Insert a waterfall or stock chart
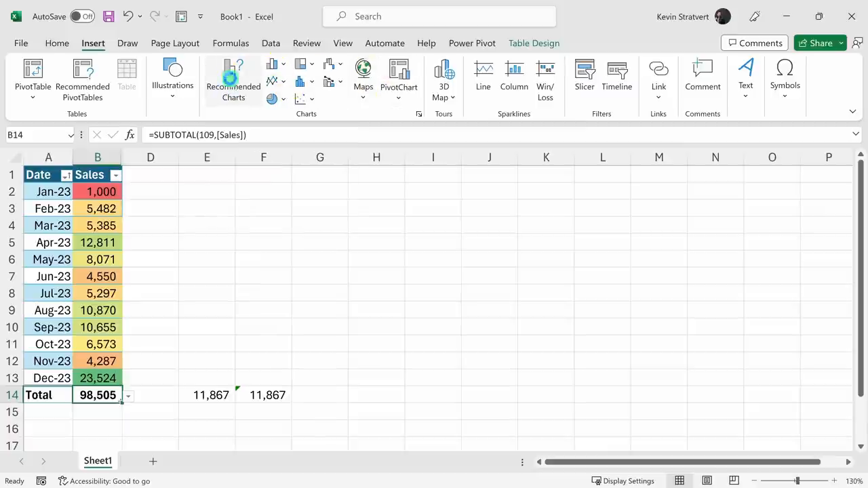This screenshot has height=488, width=868. tap(329, 64)
